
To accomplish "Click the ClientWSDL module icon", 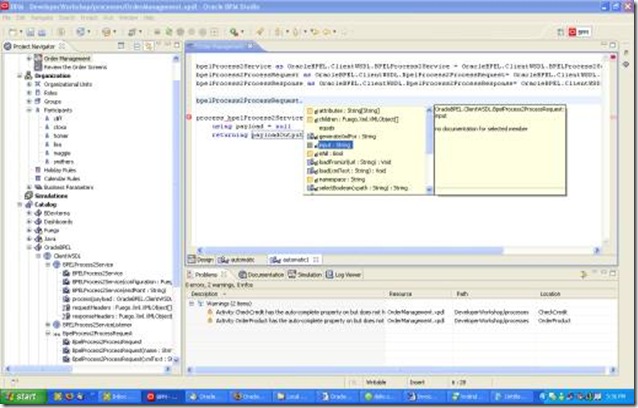I will point(48,256).
